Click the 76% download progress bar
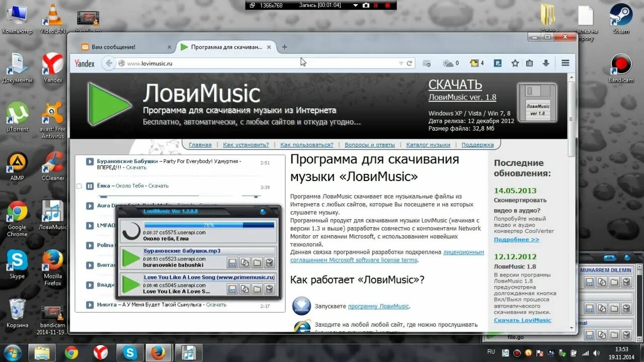The width and height of the screenshot is (644, 362). point(209,225)
